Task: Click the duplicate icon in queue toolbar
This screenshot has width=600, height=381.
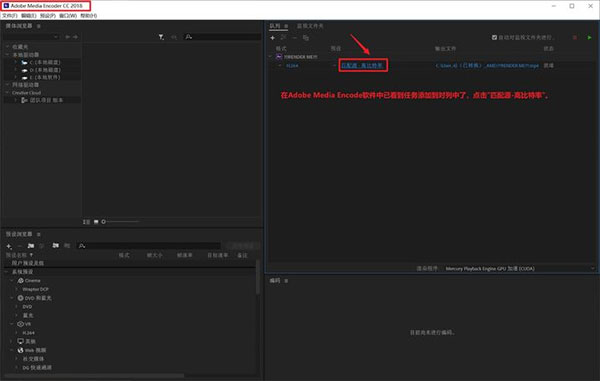Action: (x=306, y=38)
